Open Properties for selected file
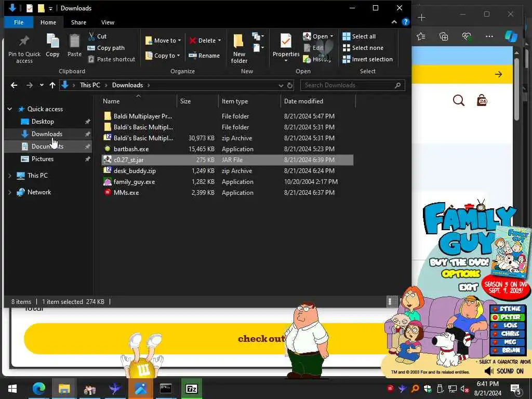The image size is (532, 399). pyautogui.click(x=286, y=47)
